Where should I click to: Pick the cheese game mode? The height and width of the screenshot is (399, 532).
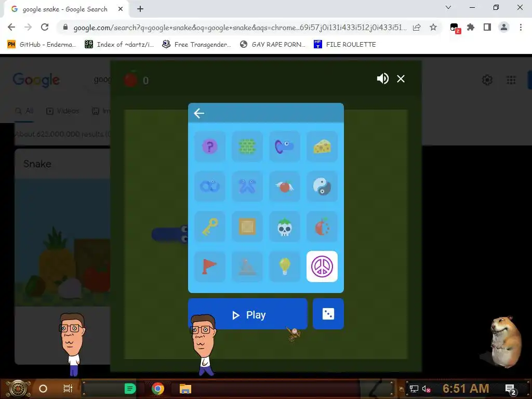pyautogui.click(x=322, y=147)
